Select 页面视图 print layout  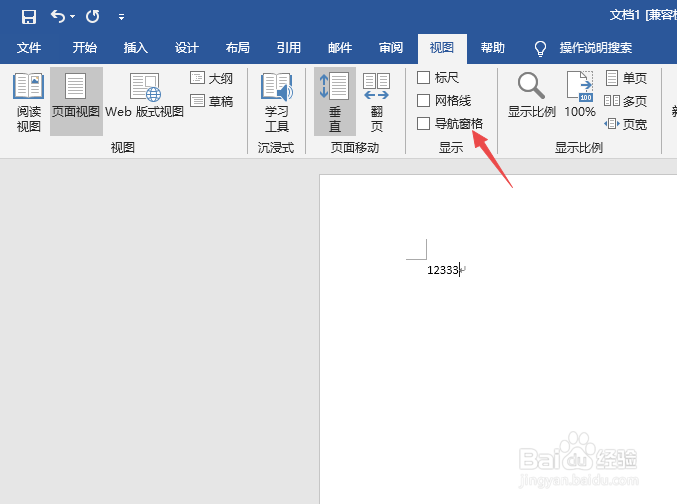coord(76,102)
